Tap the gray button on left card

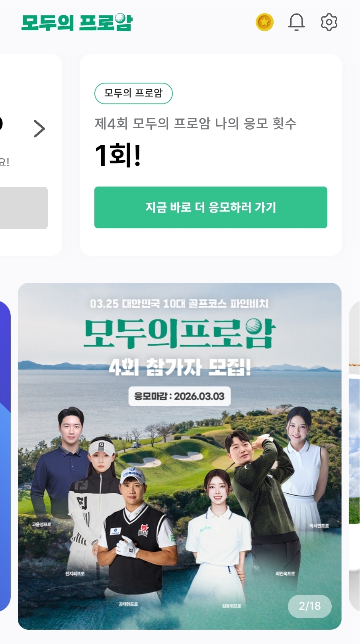[x=23, y=208]
